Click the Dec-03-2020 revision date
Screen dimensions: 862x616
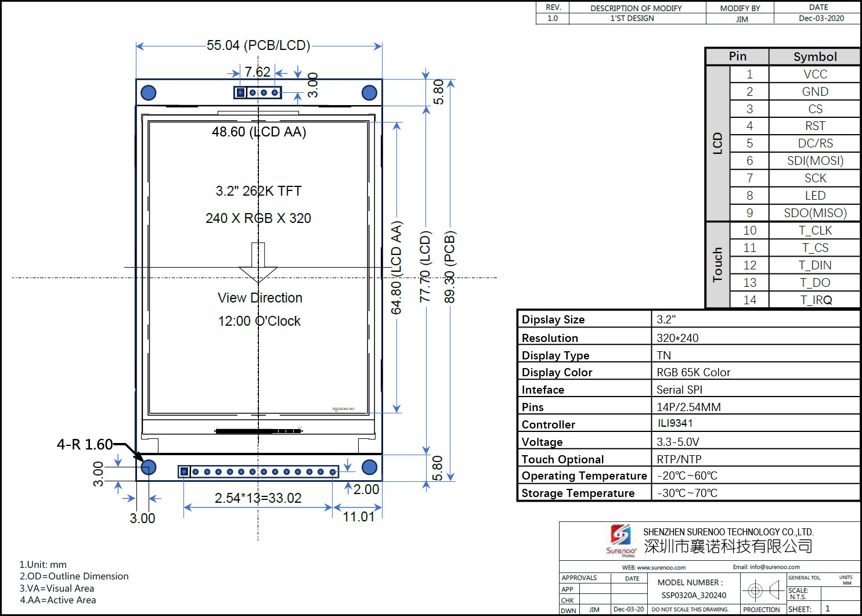point(821,19)
